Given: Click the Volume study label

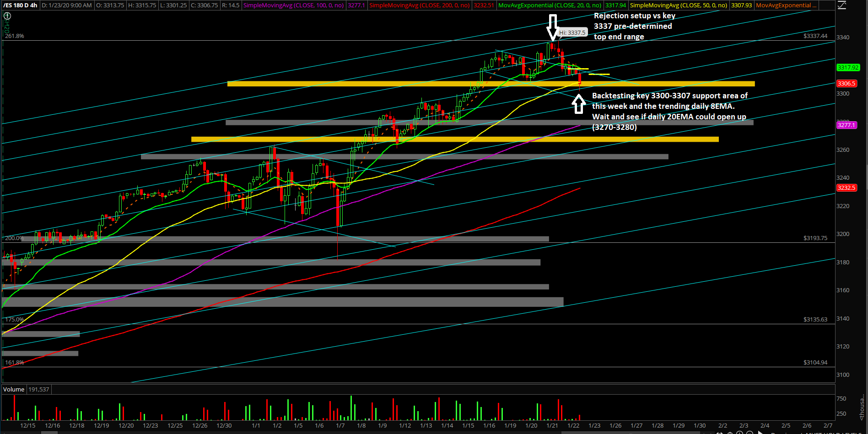Looking at the screenshot, I should [14, 389].
